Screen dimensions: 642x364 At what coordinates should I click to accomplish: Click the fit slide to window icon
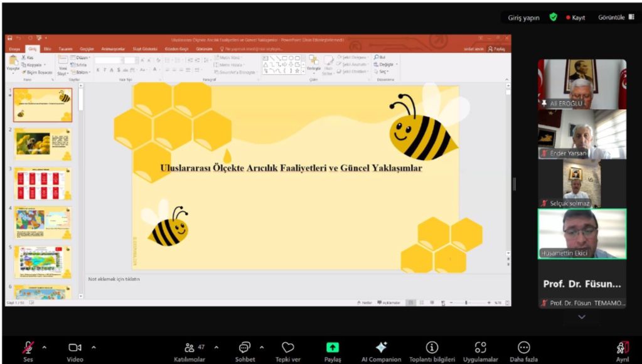coord(507,302)
